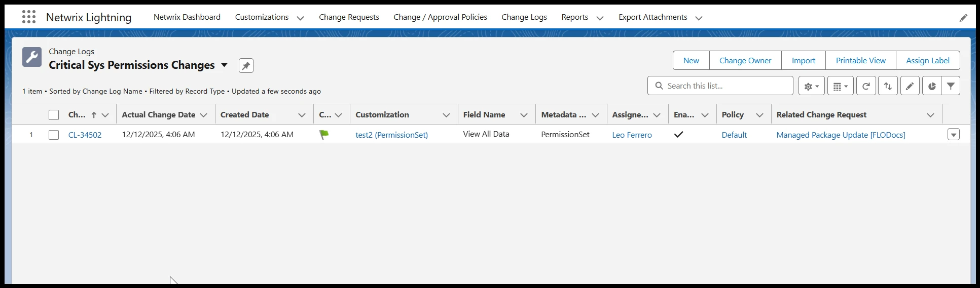Open the test2 (PermissionSet) customization link
Viewport: 980px width, 288px height.
[391, 135]
